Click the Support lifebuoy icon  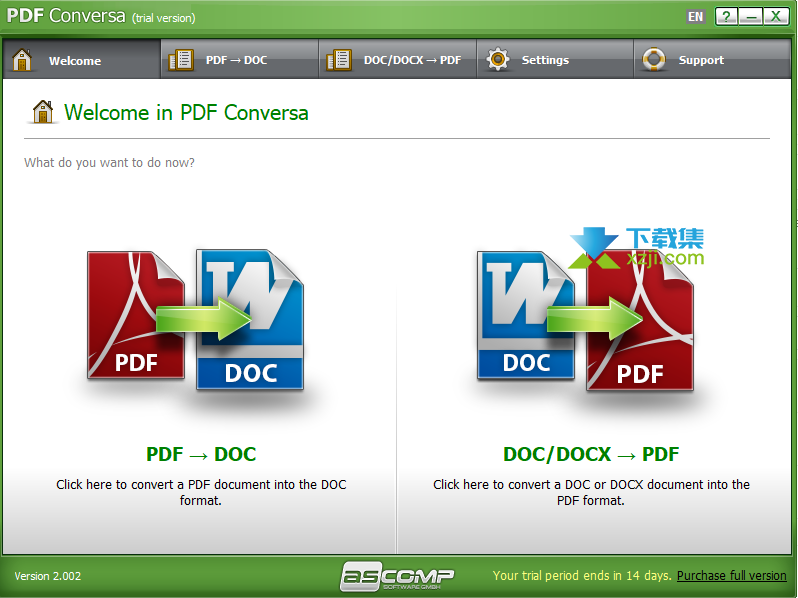[654, 60]
